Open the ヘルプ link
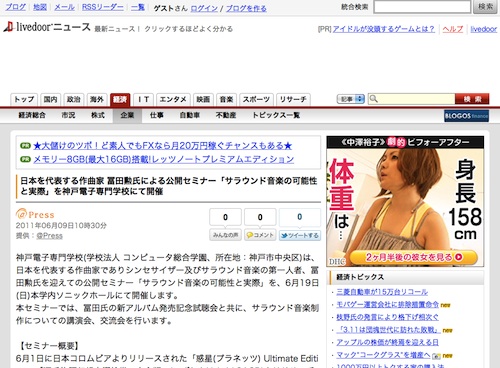The height and width of the screenshot is (368, 500). 453,29
